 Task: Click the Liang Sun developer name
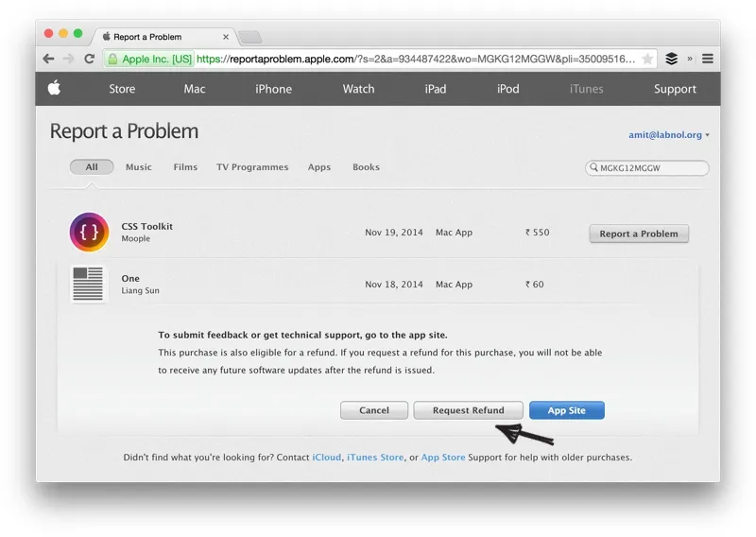140,290
